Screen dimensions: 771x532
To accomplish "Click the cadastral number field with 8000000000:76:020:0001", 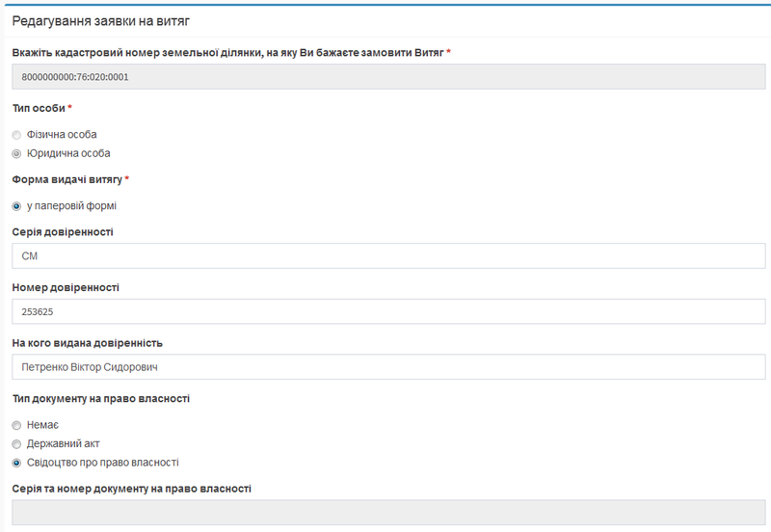I will [387, 76].
